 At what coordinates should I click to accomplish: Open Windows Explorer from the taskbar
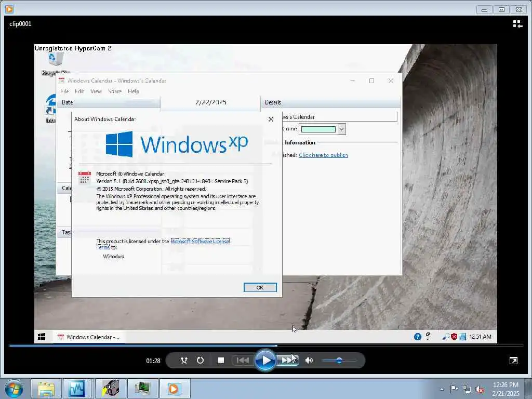tap(46, 389)
